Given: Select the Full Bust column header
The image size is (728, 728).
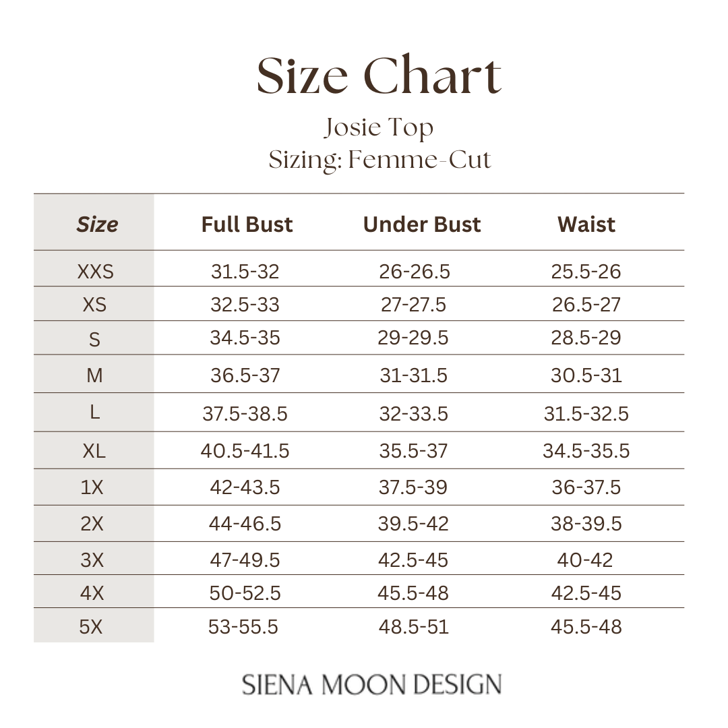Looking at the screenshot, I should coord(247,224).
